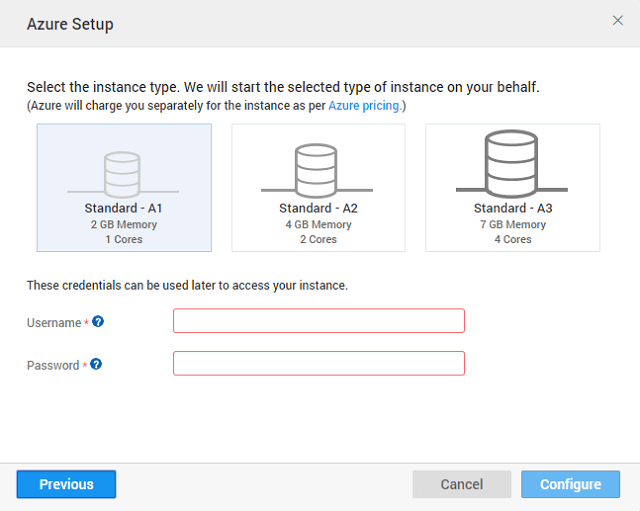Image resolution: width=640 pixels, height=511 pixels.
Task: Go back with the Previous button
Action: tap(66, 484)
